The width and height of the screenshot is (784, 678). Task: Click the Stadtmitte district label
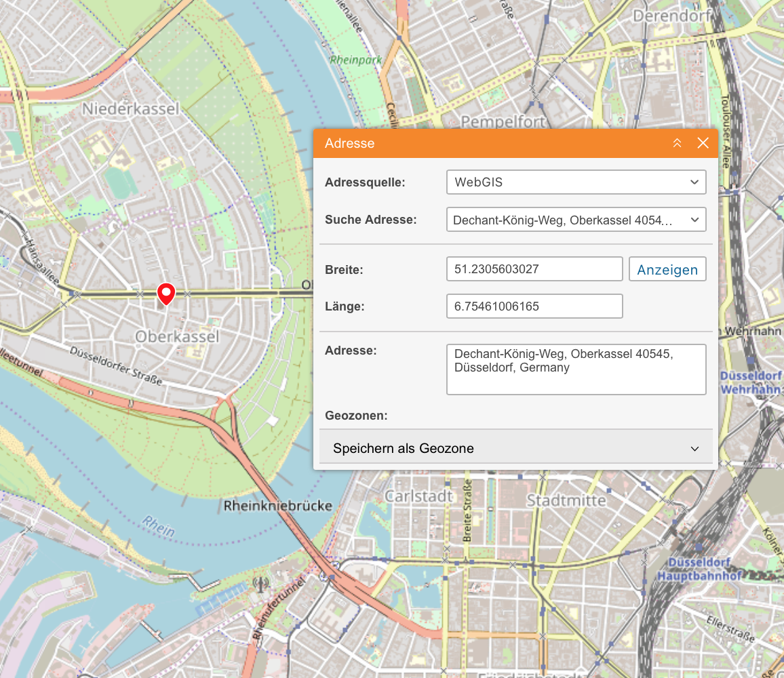(x=566, y=500)
